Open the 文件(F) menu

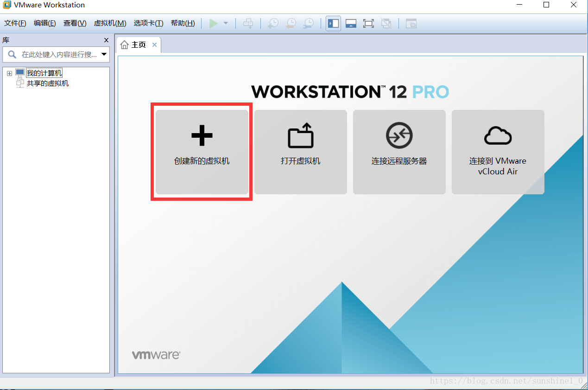pos(15,23)
